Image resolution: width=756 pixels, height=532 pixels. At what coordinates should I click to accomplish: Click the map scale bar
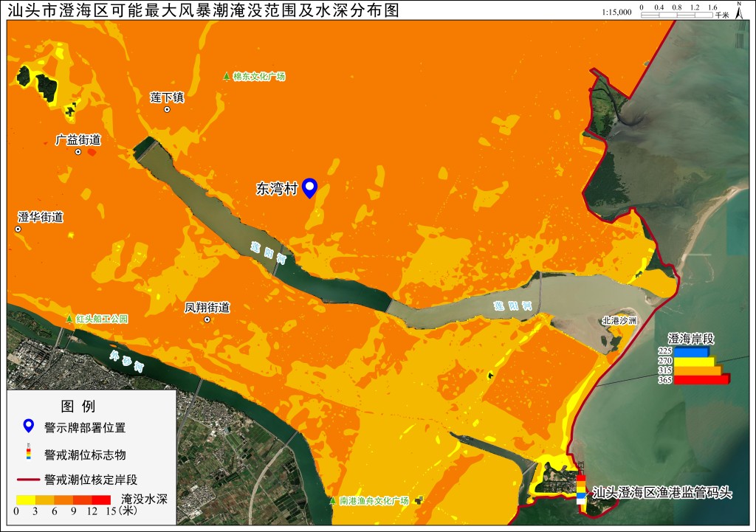(x=677, y=15)
